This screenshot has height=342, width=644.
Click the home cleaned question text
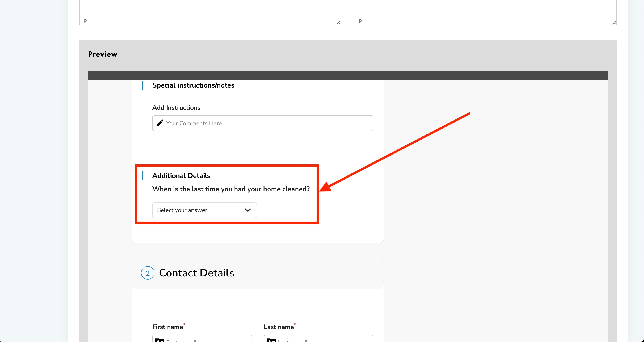(231, 189)
